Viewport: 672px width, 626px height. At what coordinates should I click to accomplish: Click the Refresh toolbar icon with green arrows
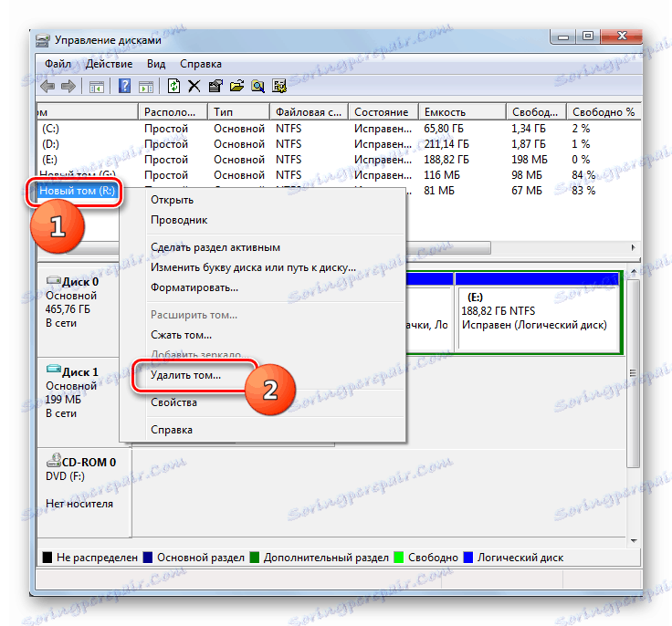[173, 86]
